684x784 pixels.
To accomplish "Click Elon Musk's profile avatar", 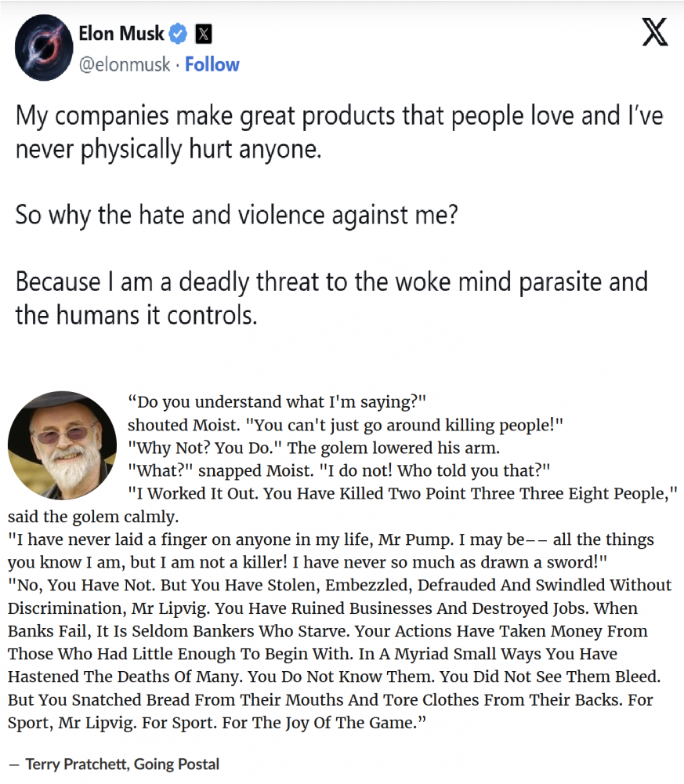I will click(45, 48).
